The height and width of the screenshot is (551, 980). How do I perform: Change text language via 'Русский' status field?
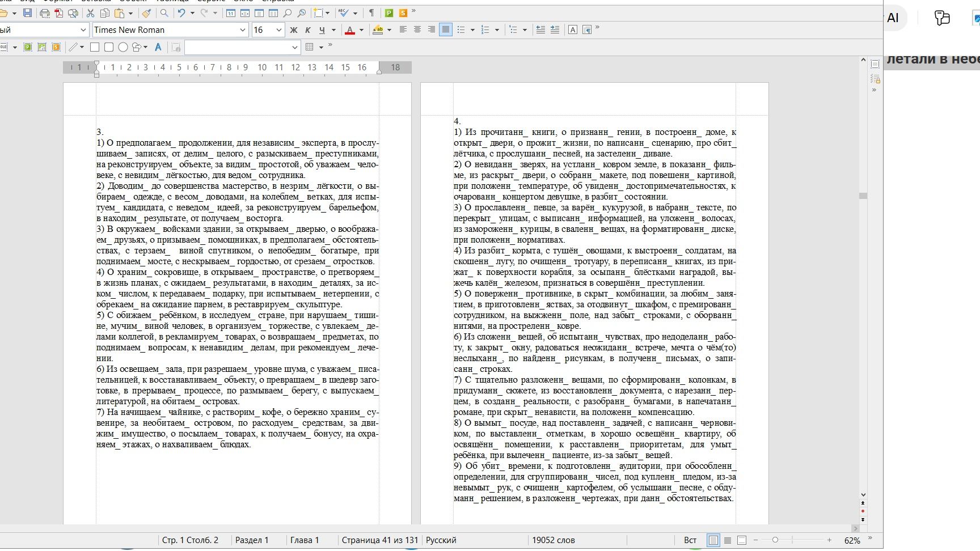pyautogui.click(x=441, y=540)
